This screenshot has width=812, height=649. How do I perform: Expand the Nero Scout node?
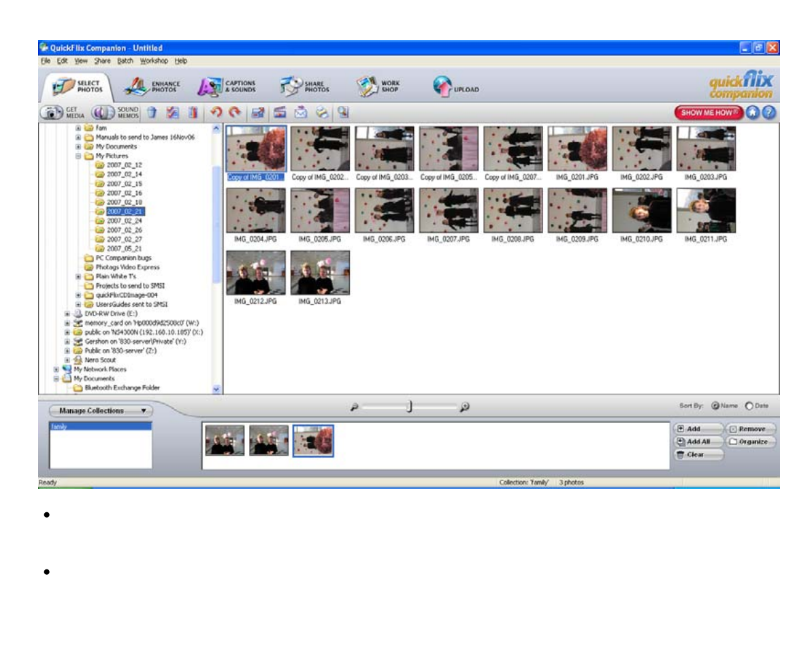click(x=67, y=360)
